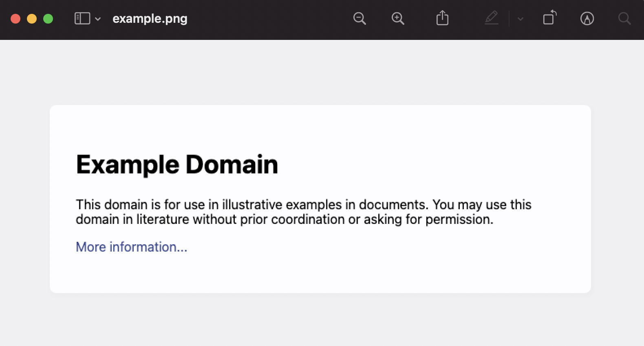Screen dimensions: 644x346
Task: Minimize the window with yellow button
Action: click(x=32, y=19)
